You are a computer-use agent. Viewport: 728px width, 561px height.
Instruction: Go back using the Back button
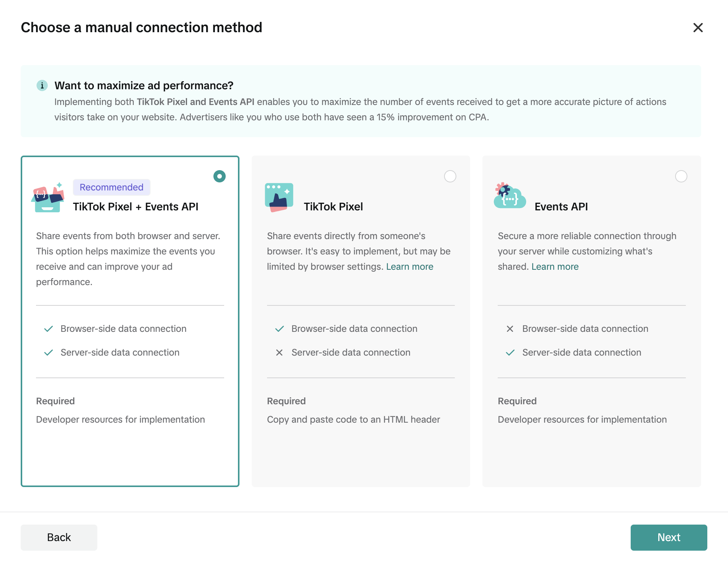(59, 537)
